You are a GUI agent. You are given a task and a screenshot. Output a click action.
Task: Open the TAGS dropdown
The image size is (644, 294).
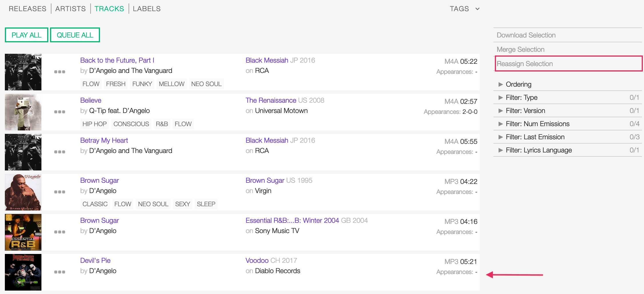[465, 9]
